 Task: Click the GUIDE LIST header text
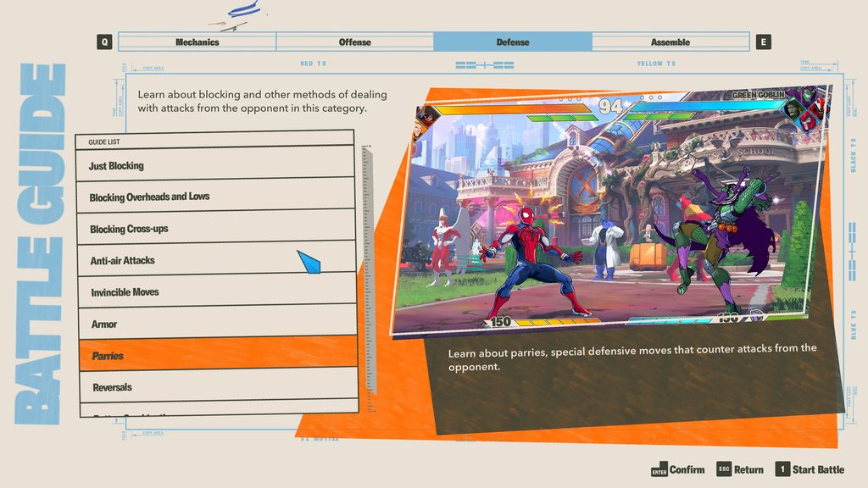(104, 142)
